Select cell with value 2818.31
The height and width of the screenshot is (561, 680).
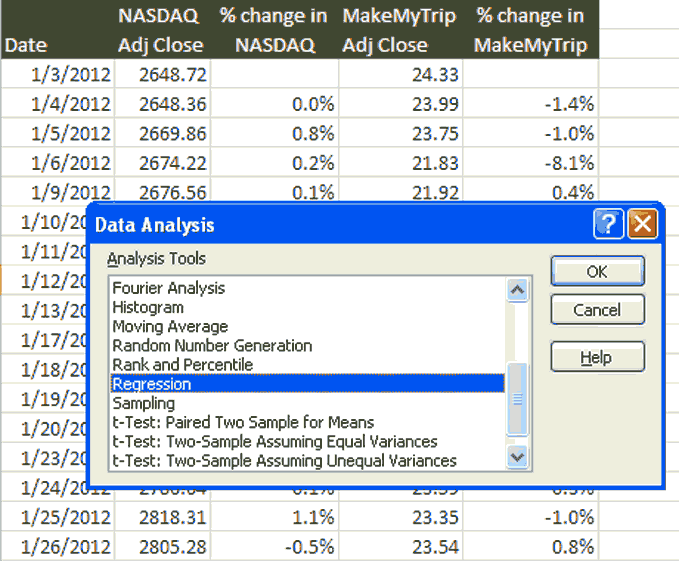(162, 517)
